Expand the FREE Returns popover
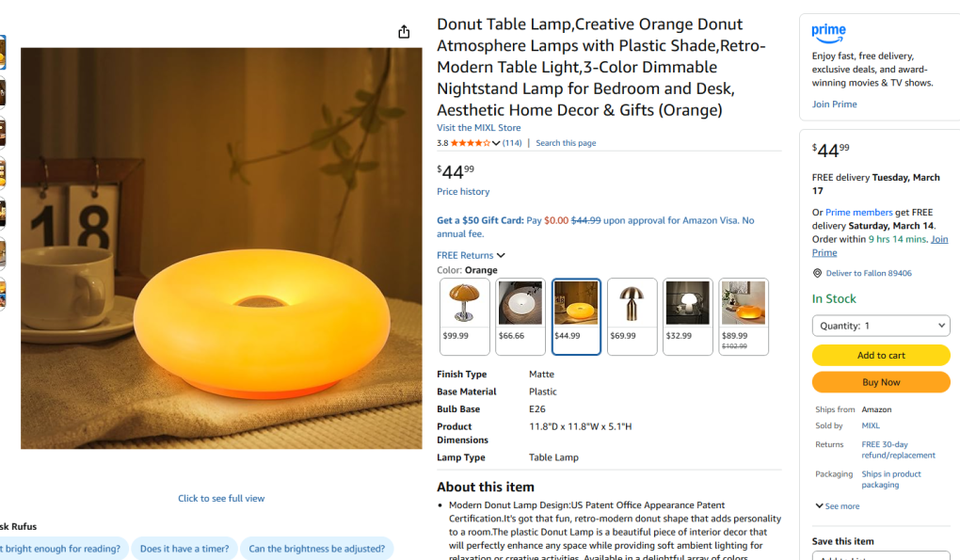 click(471, 255)
